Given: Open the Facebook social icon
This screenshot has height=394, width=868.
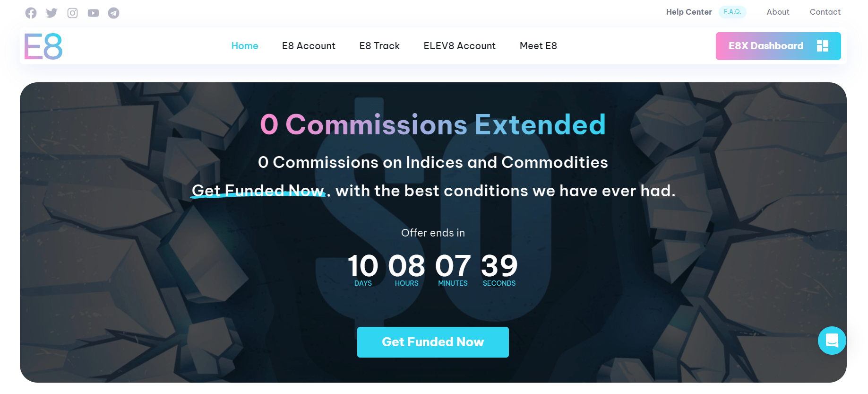Looking at the screenshot, I should 31,13.
